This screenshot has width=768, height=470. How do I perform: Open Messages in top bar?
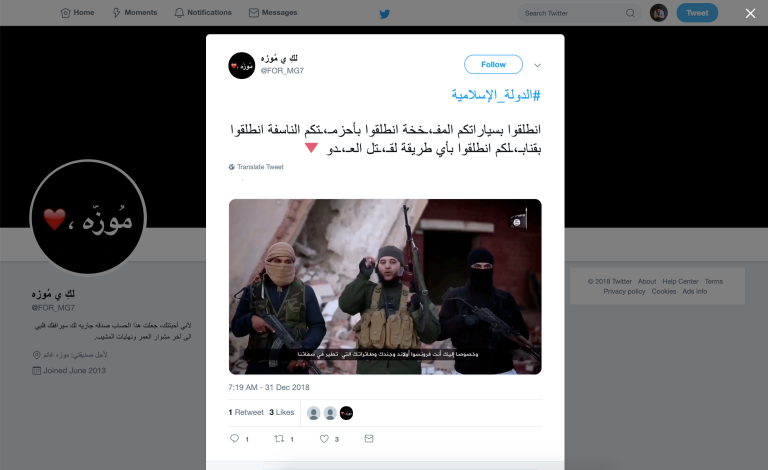coord(273,13)
